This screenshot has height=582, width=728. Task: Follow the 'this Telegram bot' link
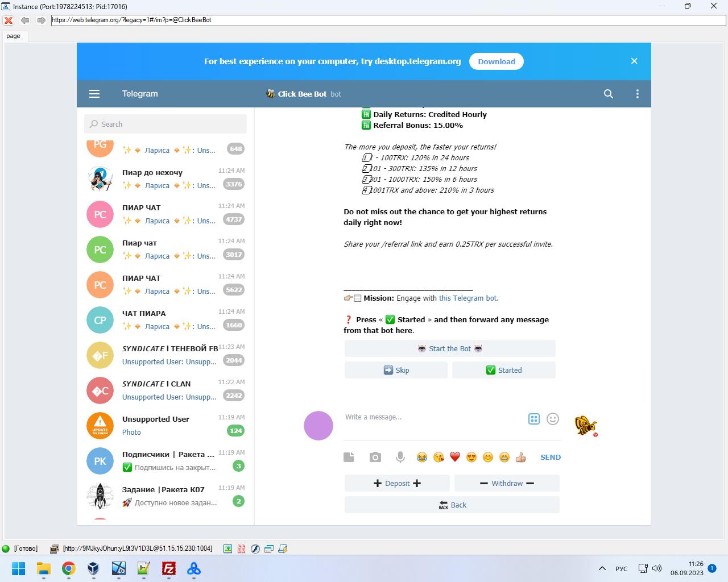468,298
